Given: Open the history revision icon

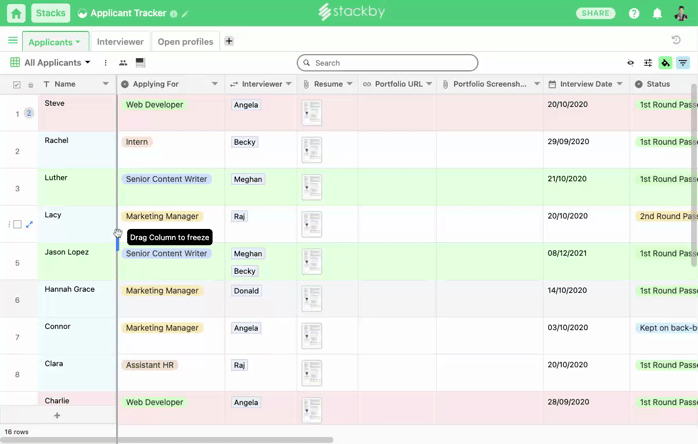Looking at the screenshot, I should 676,40.
